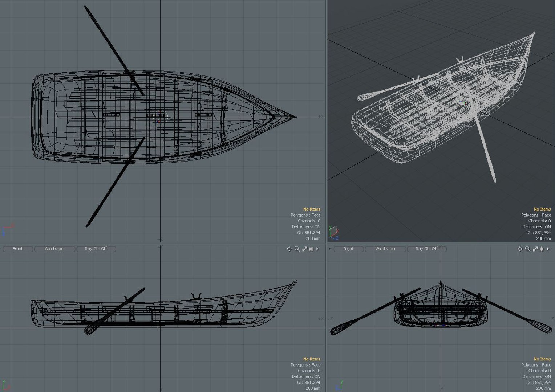The height and width of the screenshot is (392, 555).
Task: Maximize the Right viewport with the expand arrows
Action: tap(535, 249)
